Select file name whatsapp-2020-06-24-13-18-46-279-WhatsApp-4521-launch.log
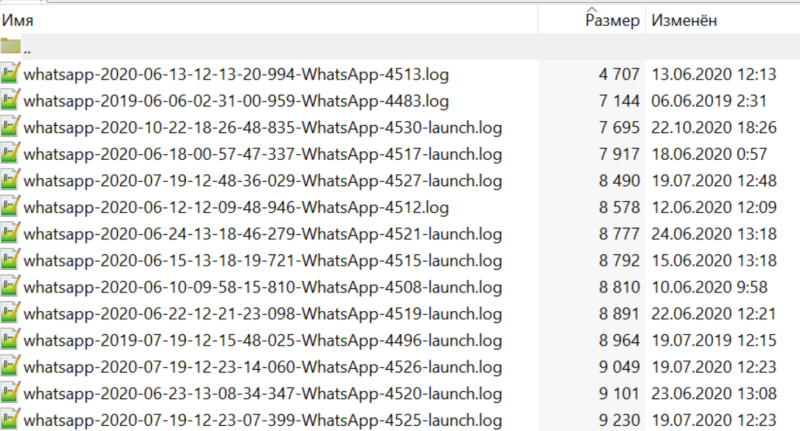The width and height of the screenshot is (800, 431). pyautogui.click(x=263, y=234)
